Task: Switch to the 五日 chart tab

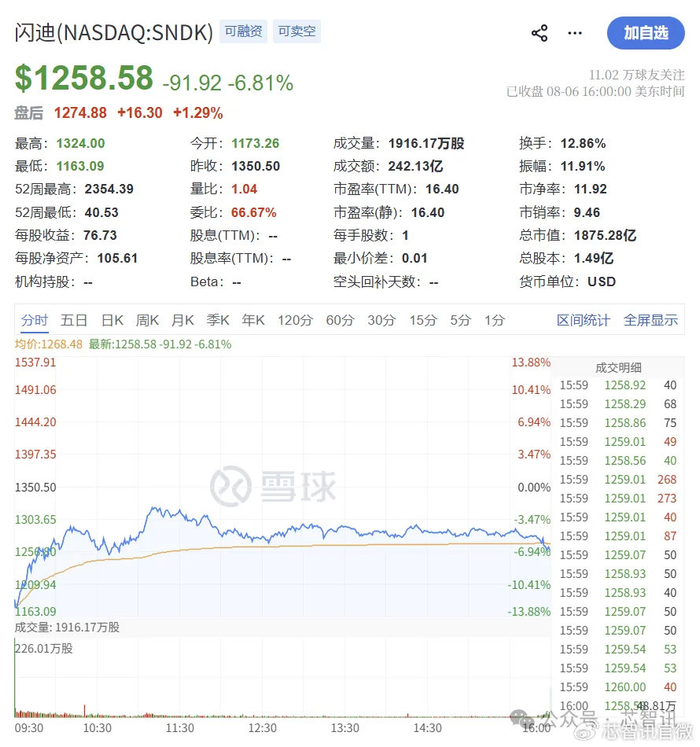Action: click(74, 320)
